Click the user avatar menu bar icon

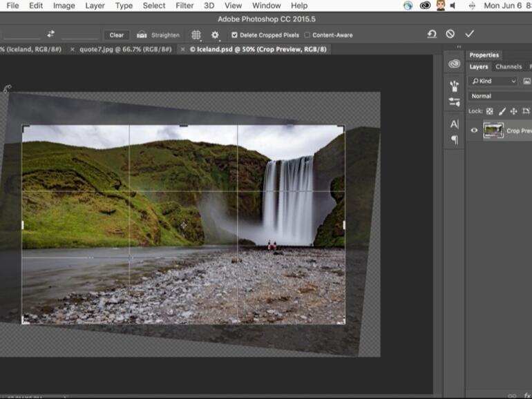440,6
